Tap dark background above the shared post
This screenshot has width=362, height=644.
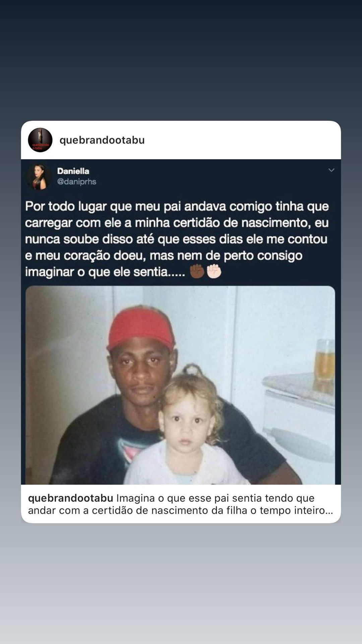181,60
